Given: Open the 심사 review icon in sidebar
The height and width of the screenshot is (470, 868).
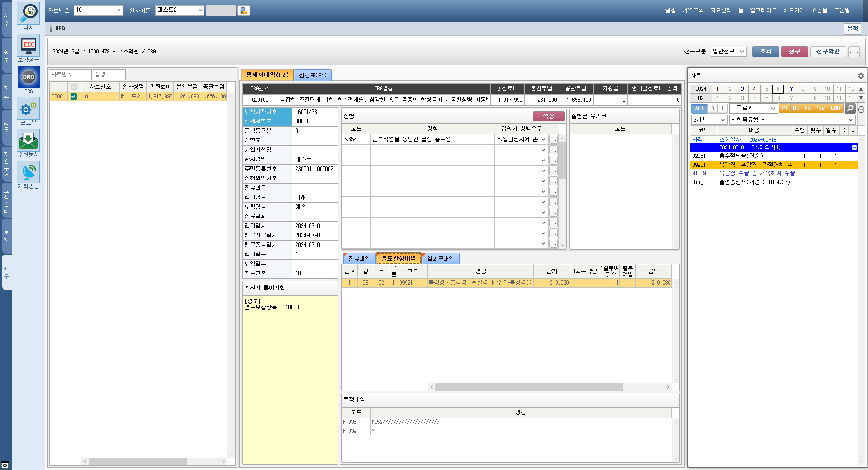Looking at the screenshot, I should click(x=28, y=14).
